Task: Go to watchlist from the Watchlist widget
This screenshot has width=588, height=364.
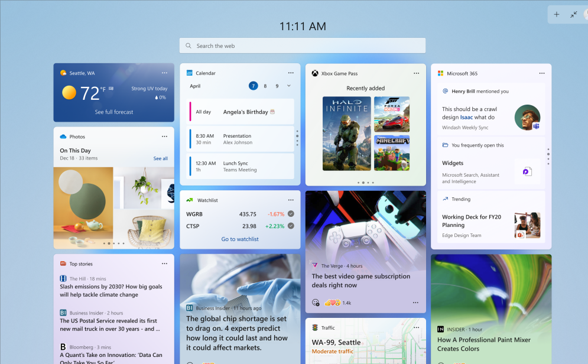Action: 240,238
